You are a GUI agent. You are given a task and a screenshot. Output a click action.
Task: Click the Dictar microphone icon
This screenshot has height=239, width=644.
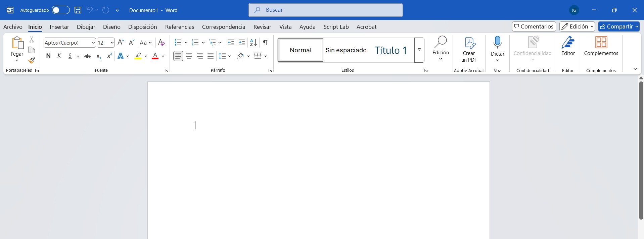click(x=497, y=43)
